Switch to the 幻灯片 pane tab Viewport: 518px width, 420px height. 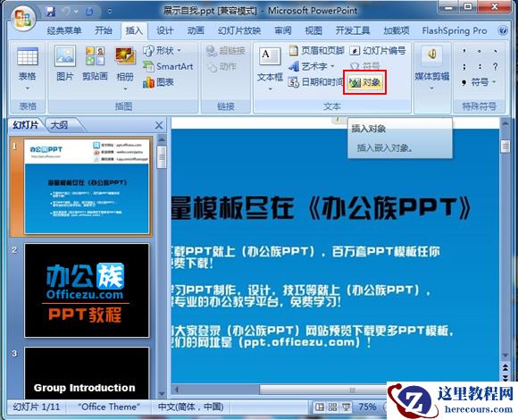pyautogui.click(x=26, y=125)
